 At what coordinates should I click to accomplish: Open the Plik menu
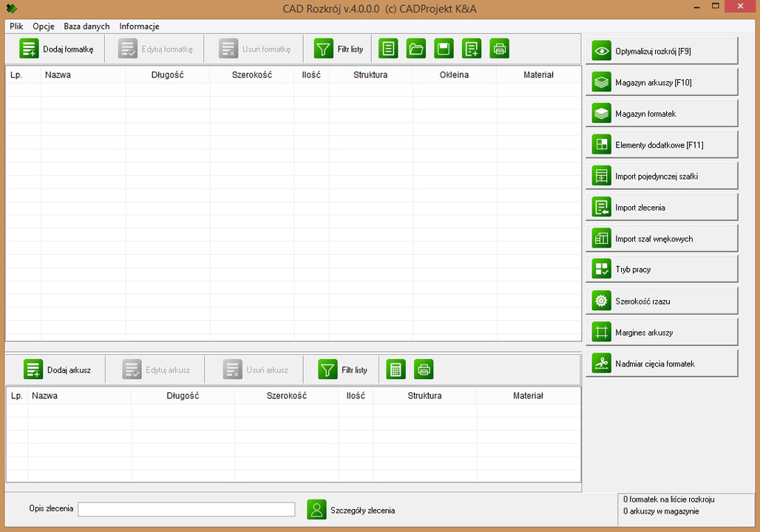pos(16,26)
